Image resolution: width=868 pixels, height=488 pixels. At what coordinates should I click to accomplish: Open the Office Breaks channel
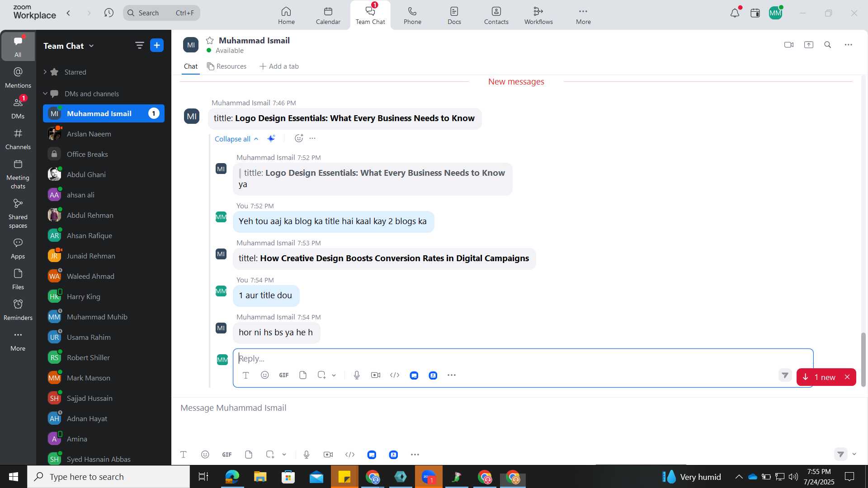click(104, 154)
